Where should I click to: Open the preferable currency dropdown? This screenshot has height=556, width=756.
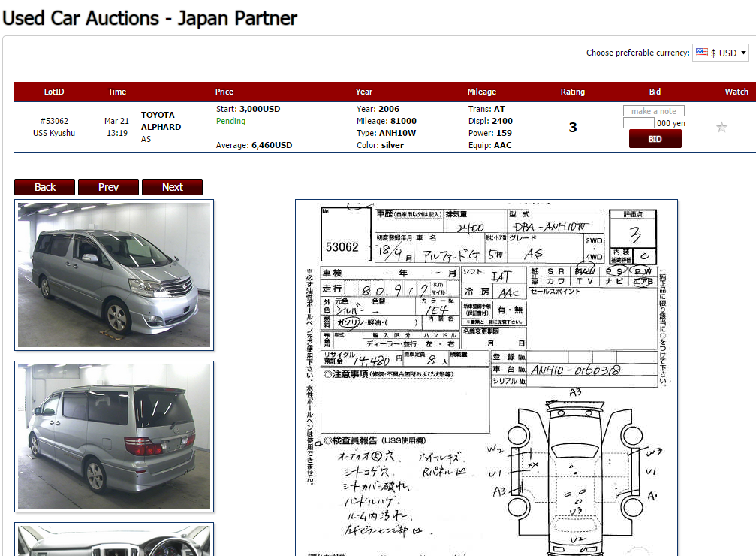pyautogui.click(x=721, y=53)
